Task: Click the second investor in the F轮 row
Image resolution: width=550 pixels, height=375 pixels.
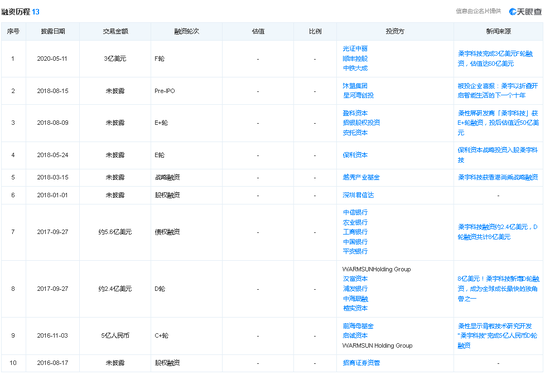Action: tap(355, 59)
